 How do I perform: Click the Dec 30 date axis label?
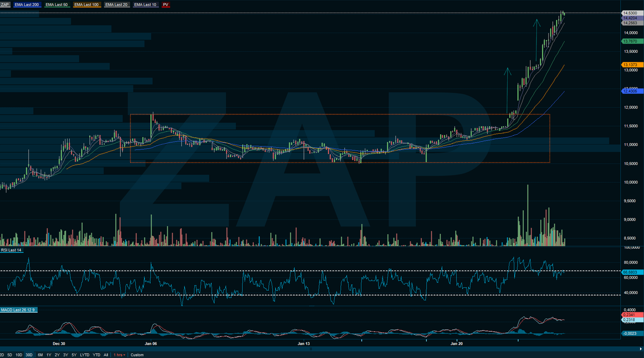click(x=59, y=343)
